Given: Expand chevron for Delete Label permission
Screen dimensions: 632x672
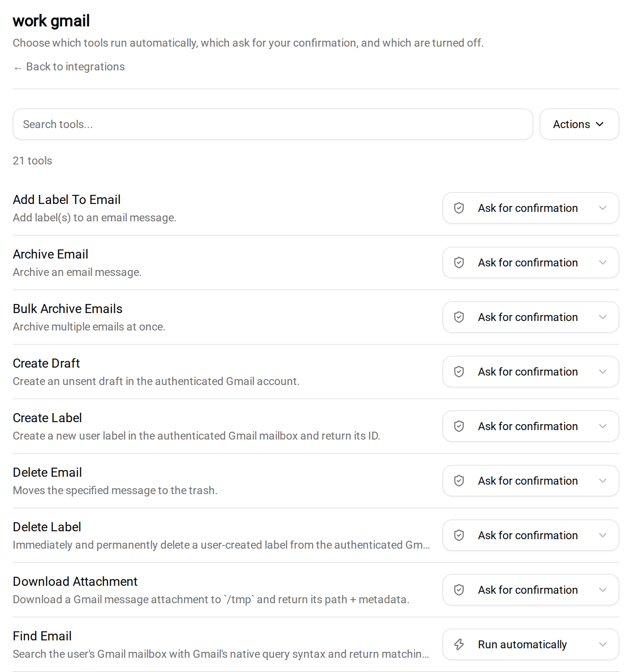Looking at the screenshot, I should tap(602, 535).
